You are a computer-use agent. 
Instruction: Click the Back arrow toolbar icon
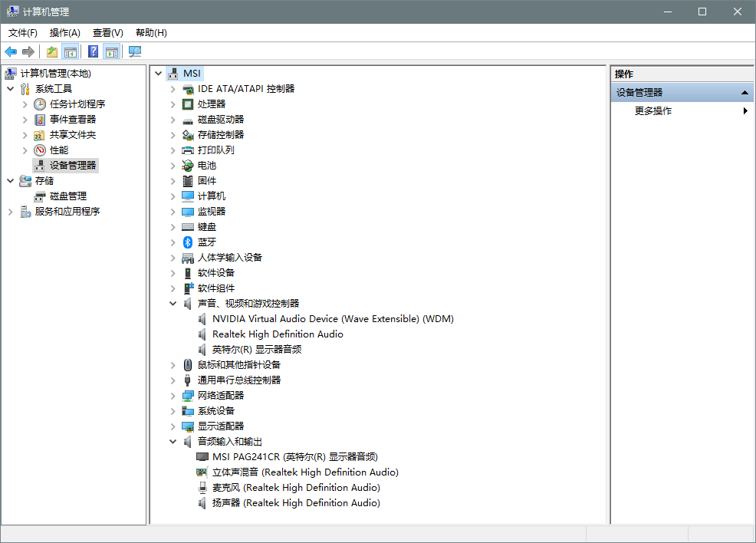(11, 51)
